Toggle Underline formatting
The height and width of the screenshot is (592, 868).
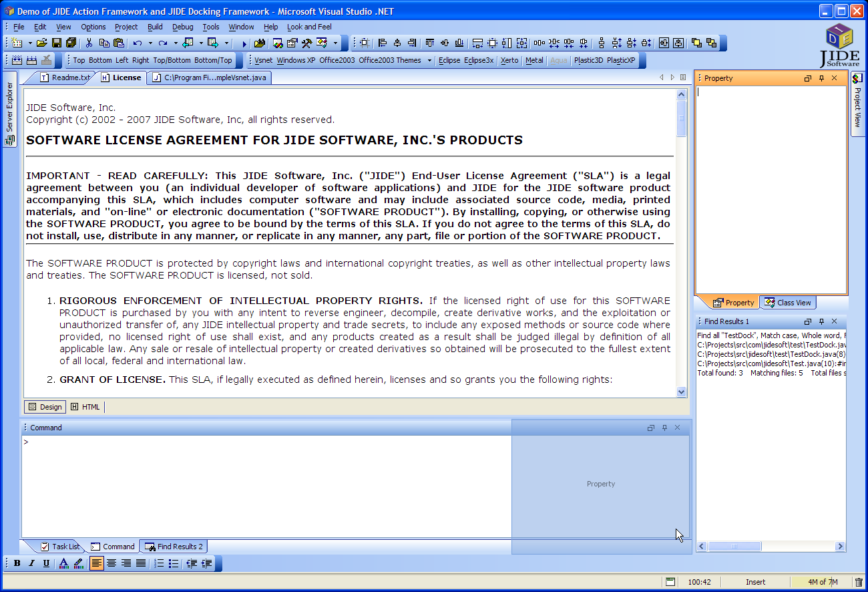pos(46,563)
